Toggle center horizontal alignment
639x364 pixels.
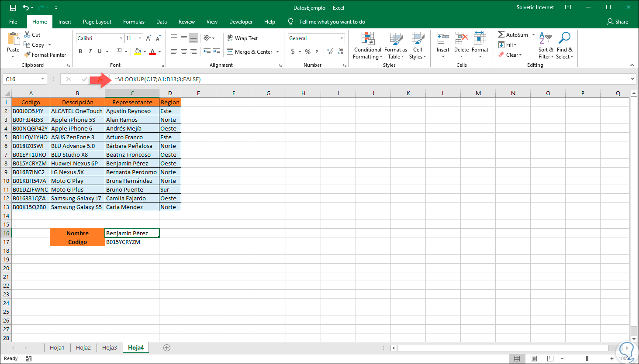pyautogui.click(x=184, y=52)
